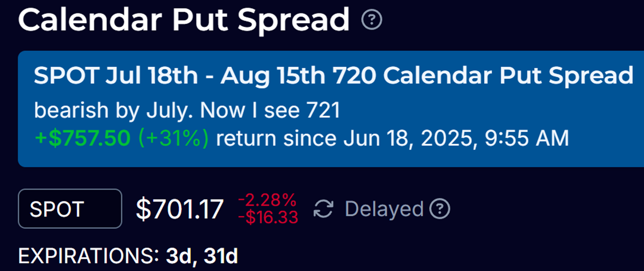
Task: Open SPOT Jul 18th - Aug 15th 720 trade title
Action: (x=334, y=76)
